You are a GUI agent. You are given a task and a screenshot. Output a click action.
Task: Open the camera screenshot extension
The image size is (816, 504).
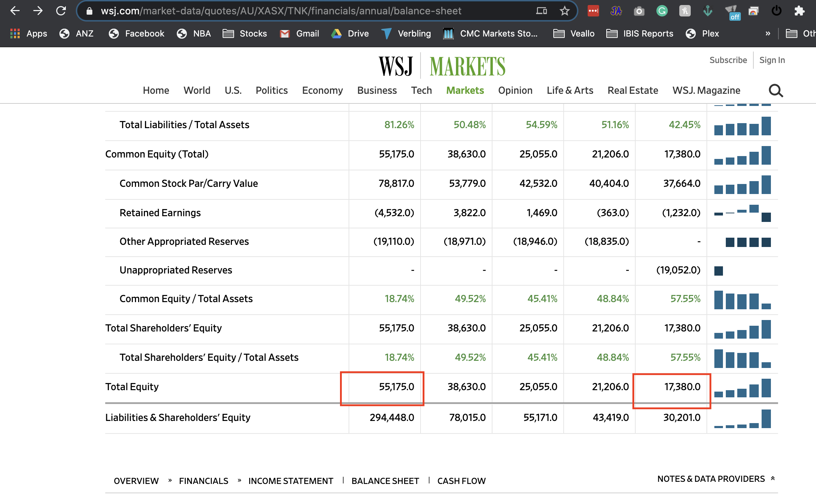click(x=639, y=11)
